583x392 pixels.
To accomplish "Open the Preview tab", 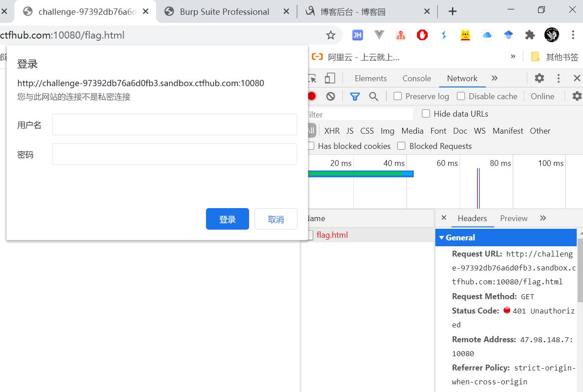I will [514, 218].
